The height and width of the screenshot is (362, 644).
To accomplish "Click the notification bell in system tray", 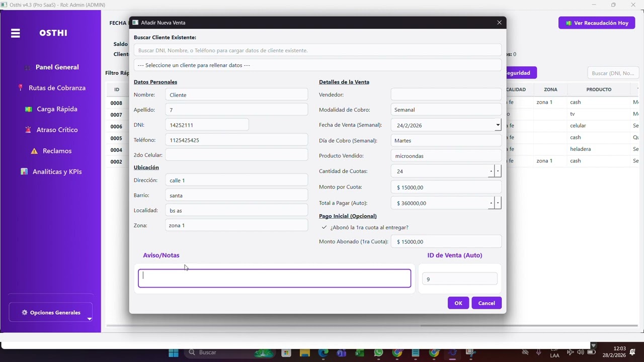I will [632, 352].
